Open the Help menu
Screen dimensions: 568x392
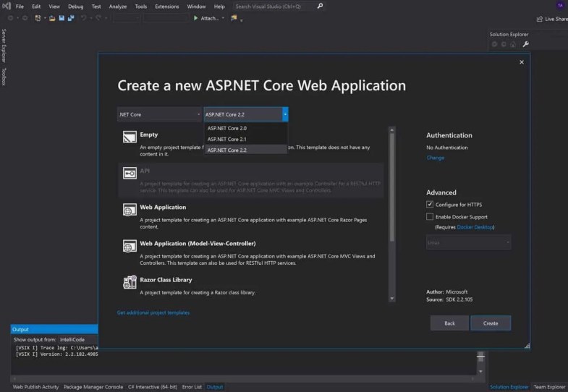tap(219, 7)
